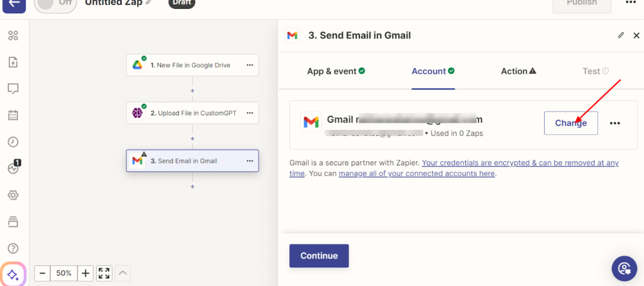Toggle the Zap on/off switch

55,4
